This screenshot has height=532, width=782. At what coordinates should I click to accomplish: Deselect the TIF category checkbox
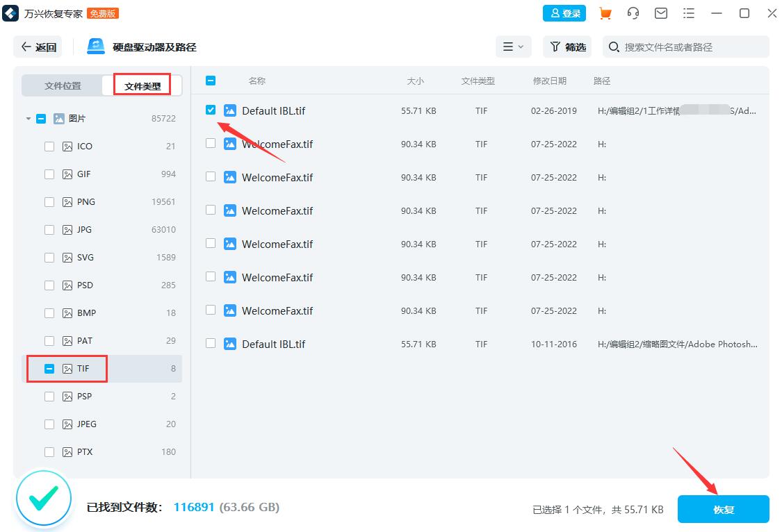[x=49, y=368]
